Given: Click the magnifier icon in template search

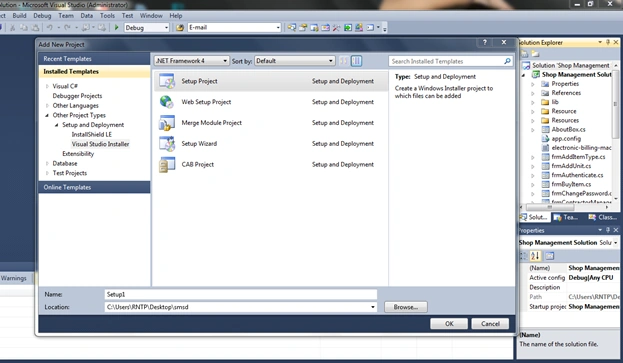Looking at the screenshot, I should pyautogui.click(x=507, y=61).
